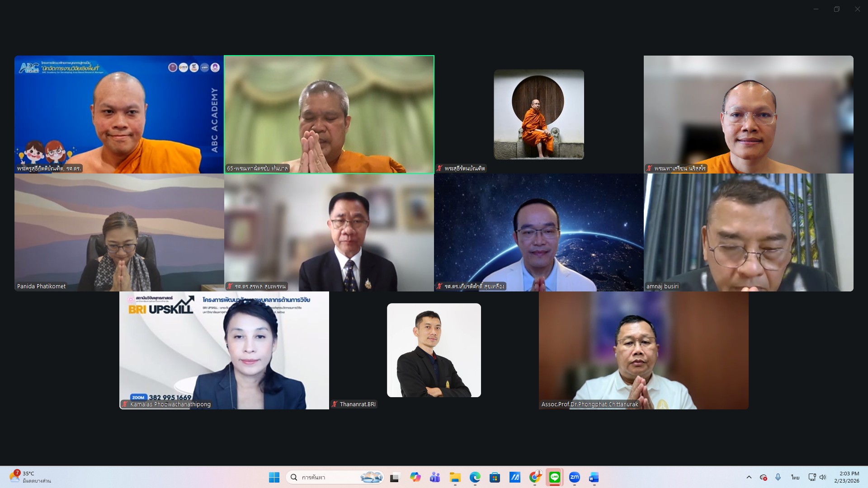This screenshot has height=488, width=868.
Task: Open Task View on taskbar
Action: click(395, 477)
